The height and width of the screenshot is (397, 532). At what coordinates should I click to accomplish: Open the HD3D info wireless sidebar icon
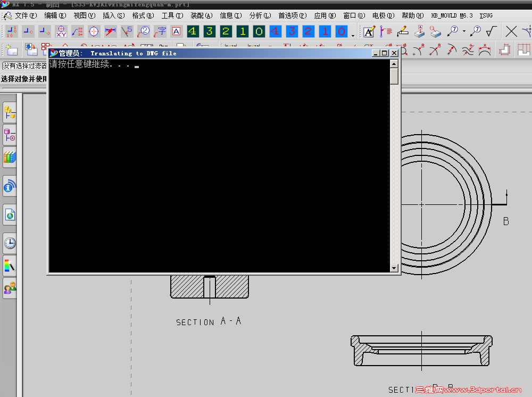click(x=10, y=186)
